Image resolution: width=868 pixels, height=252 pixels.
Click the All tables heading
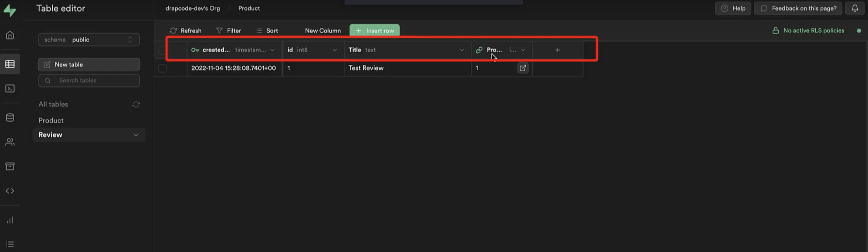click(53, 104)
